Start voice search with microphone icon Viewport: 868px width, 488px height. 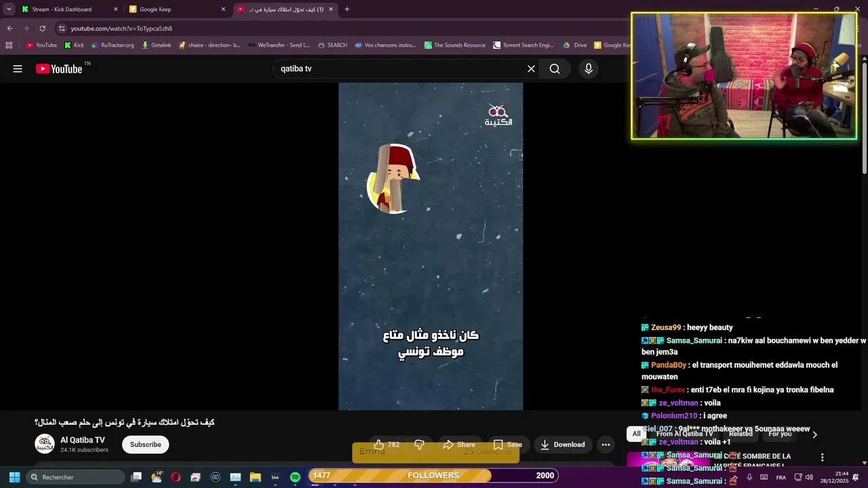tap(588, 68)
